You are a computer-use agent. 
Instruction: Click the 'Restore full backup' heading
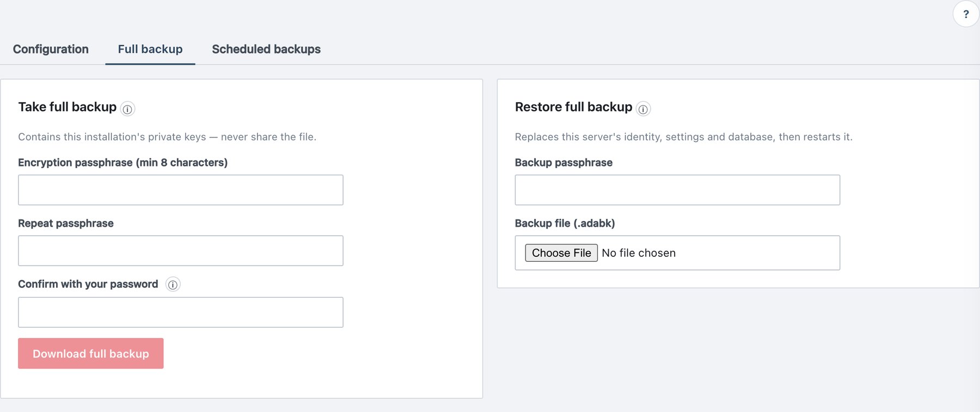(574, 107)
